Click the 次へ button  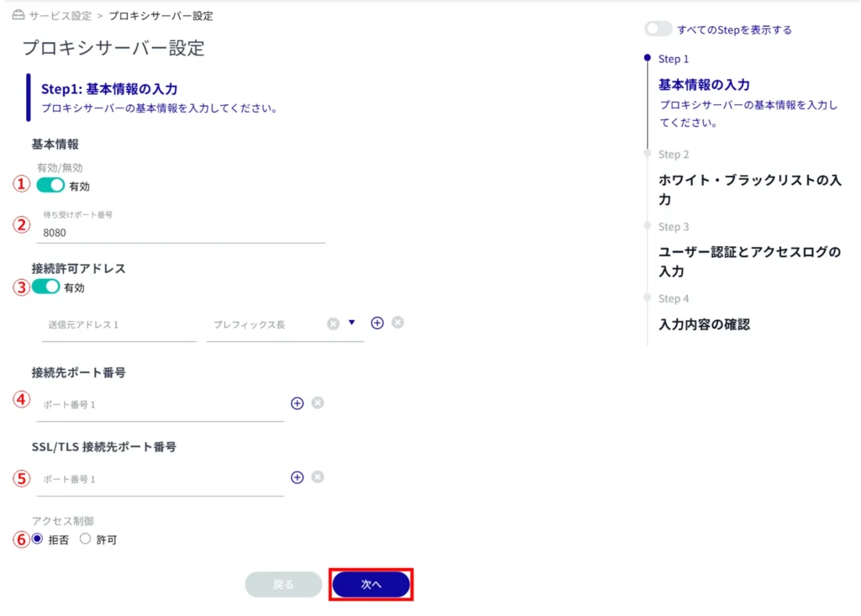pyautogui.click(x=371, y=585)
